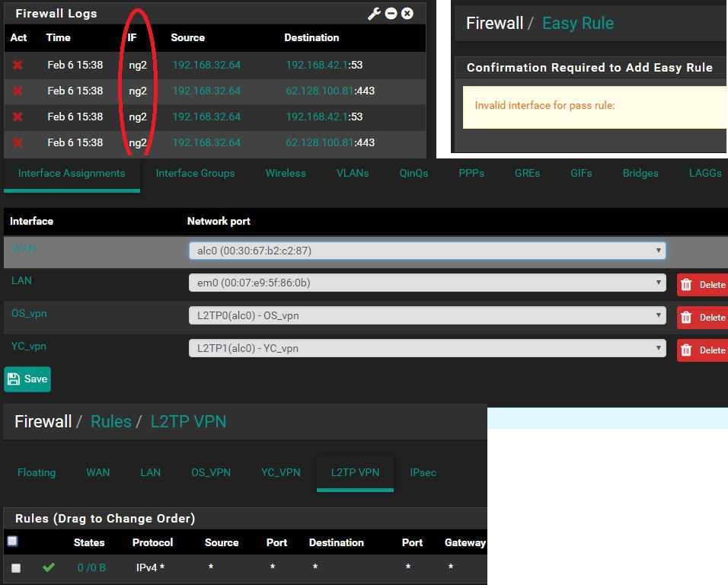Open WAN network port dropdown alc0
Screen dimensions: 728x585
(x=427, y=251)
